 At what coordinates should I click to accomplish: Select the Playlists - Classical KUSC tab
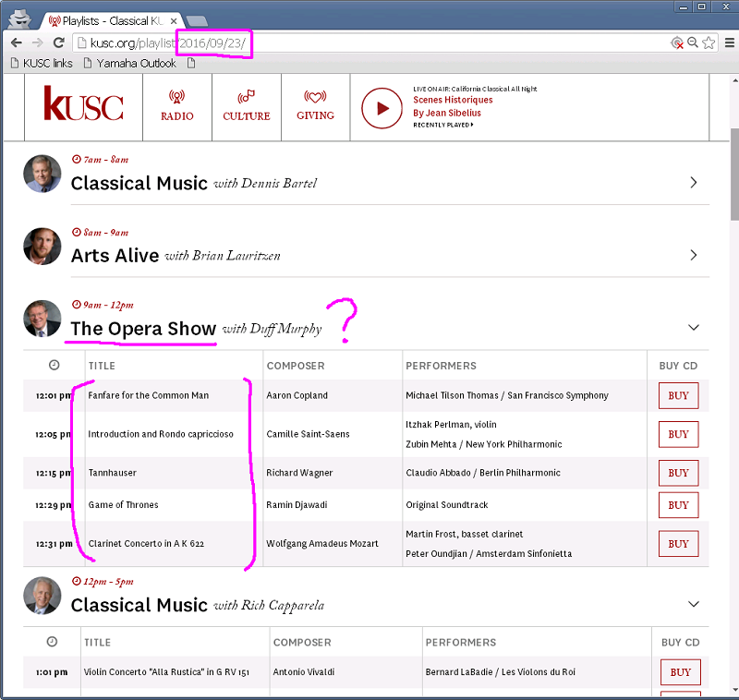coord(113,21)
